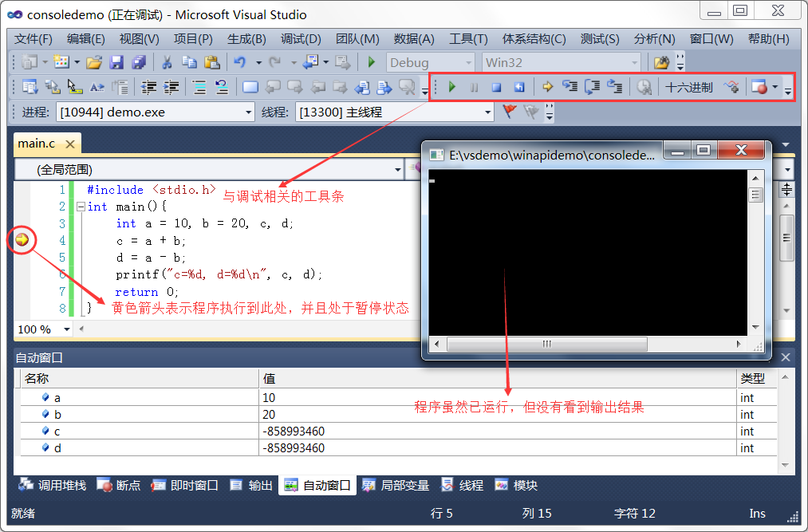Switch to the 局部变量 tab
808x532 pixels.
coord(396,485)
